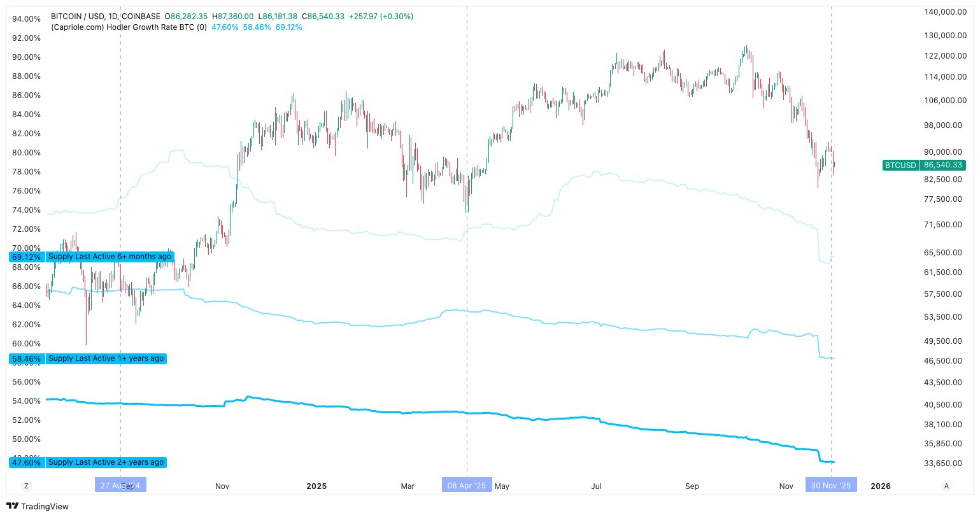
Task: Click the Supply Last Active 2+ years label
Action: [106, 463]
